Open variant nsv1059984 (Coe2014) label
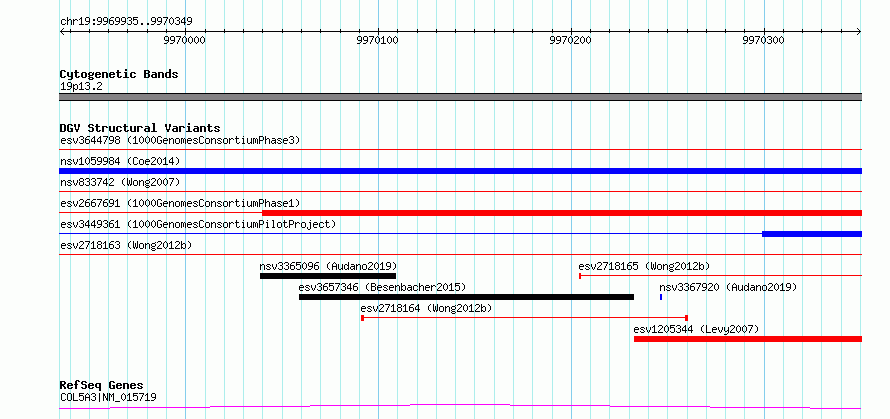The height and width of the screenshot is (419, 890). coord(120,161)
